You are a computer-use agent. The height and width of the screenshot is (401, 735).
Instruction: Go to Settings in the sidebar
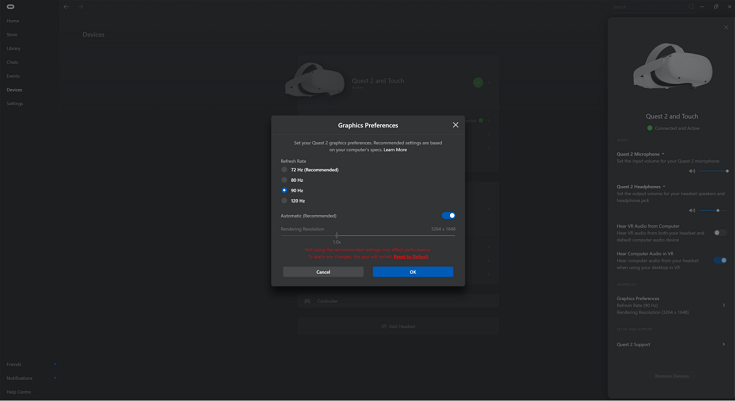[15, 103]
